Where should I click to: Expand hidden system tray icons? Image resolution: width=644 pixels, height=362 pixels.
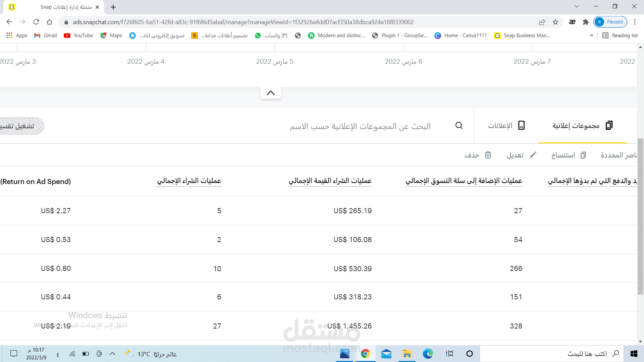pyautogui.click(x=112, y=354)
